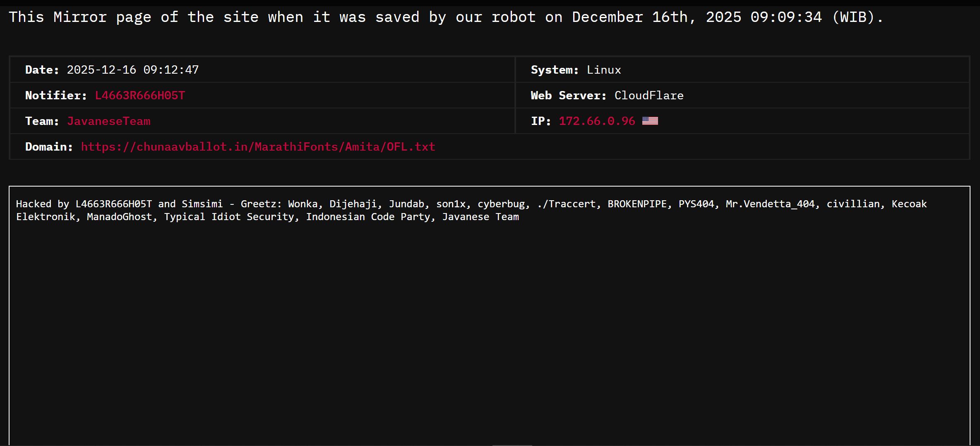This screenshot has width=980, height=446.
Task: Open the chunaavballot.in domain URL link
Action: 258,147
